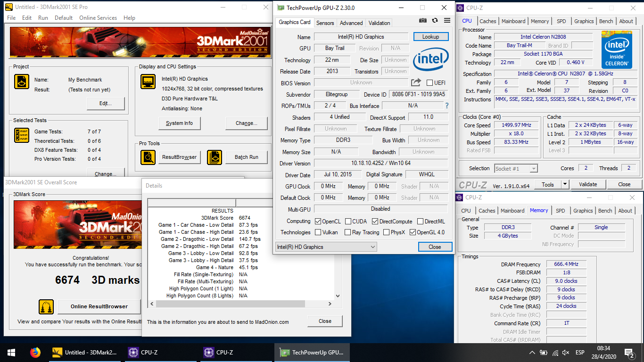Click ESP language indicator

(580, 353)
